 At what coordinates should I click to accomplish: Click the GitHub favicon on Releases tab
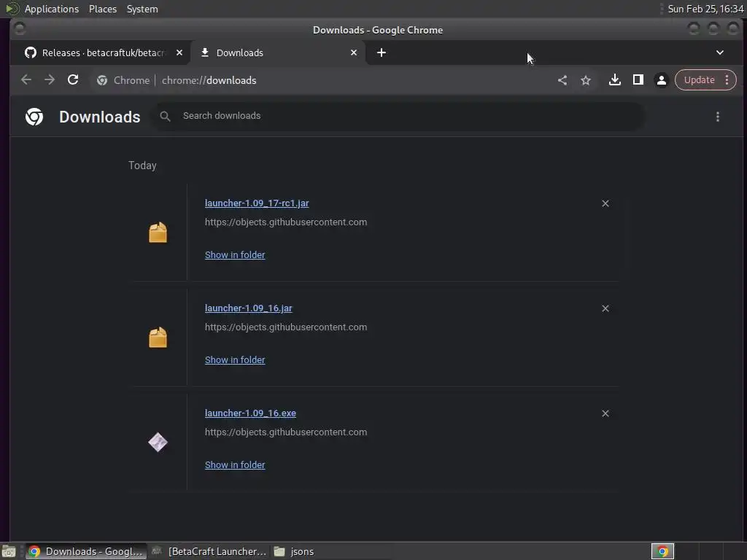(x=31, y=52)
